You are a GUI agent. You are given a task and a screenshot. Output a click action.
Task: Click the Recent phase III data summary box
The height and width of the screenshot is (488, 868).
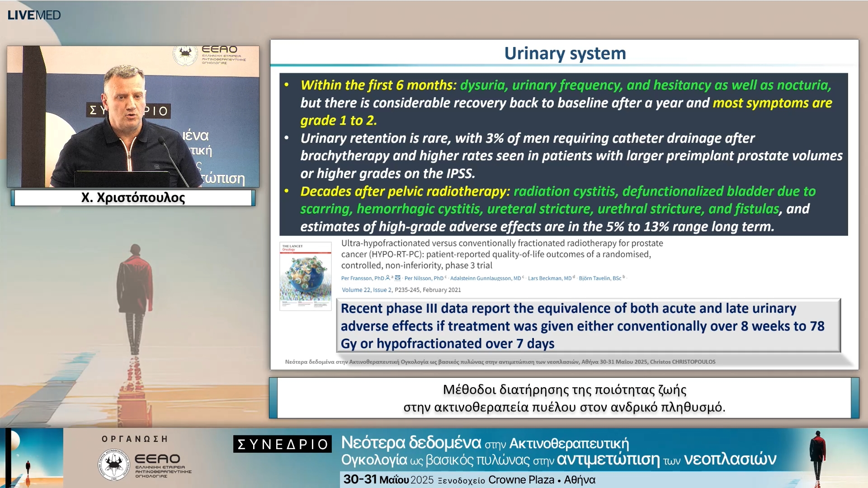point(590,326)
